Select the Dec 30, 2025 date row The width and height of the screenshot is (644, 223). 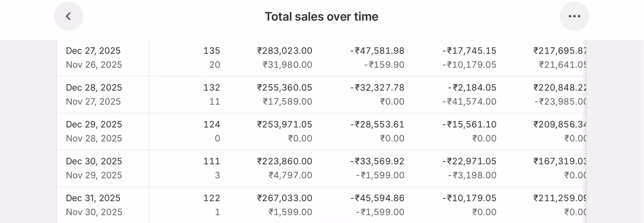click(x=94, y=161)
